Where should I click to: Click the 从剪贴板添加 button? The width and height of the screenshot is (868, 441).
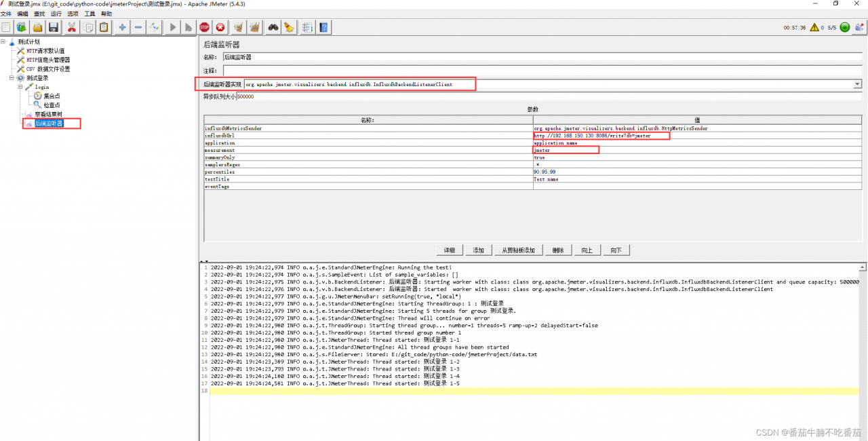518,250
